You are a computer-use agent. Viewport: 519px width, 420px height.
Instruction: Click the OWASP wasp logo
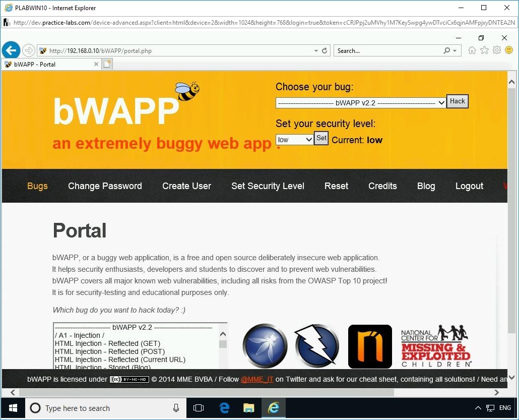click(x=265, y=346)
